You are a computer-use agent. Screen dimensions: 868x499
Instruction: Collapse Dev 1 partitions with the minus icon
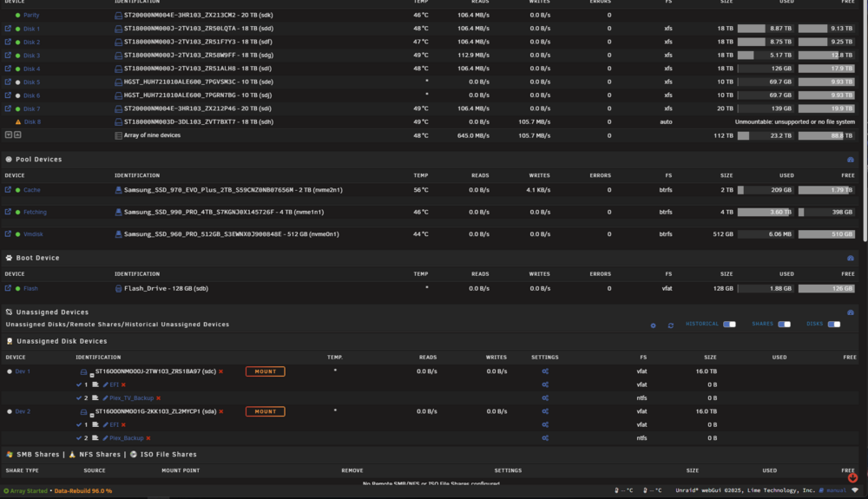coord(92,375)
